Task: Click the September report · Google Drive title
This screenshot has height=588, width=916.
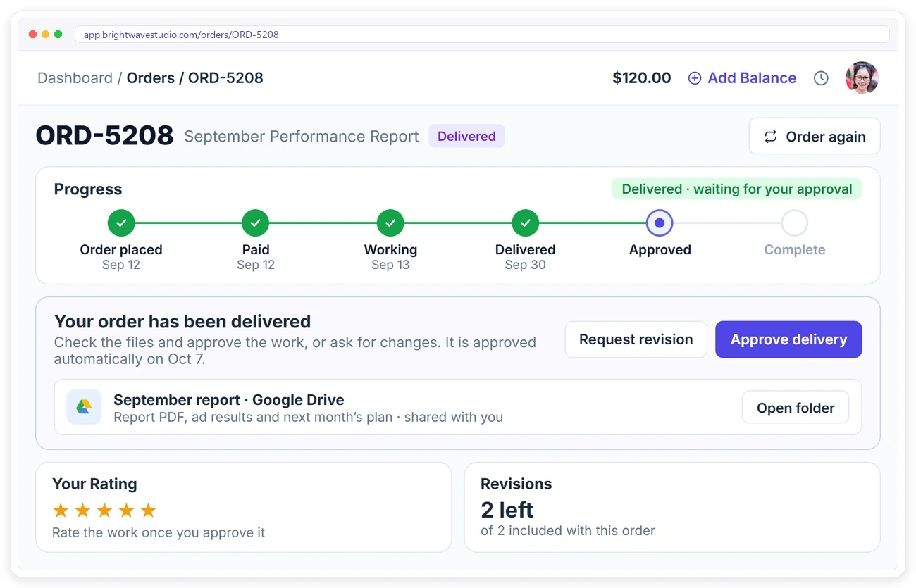Action: 229,400
